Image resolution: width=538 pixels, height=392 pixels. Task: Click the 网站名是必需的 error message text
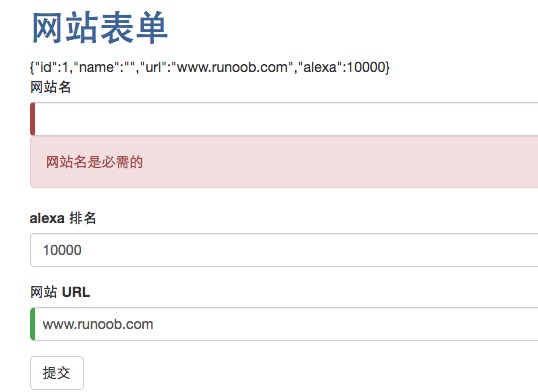pos(94,162)
